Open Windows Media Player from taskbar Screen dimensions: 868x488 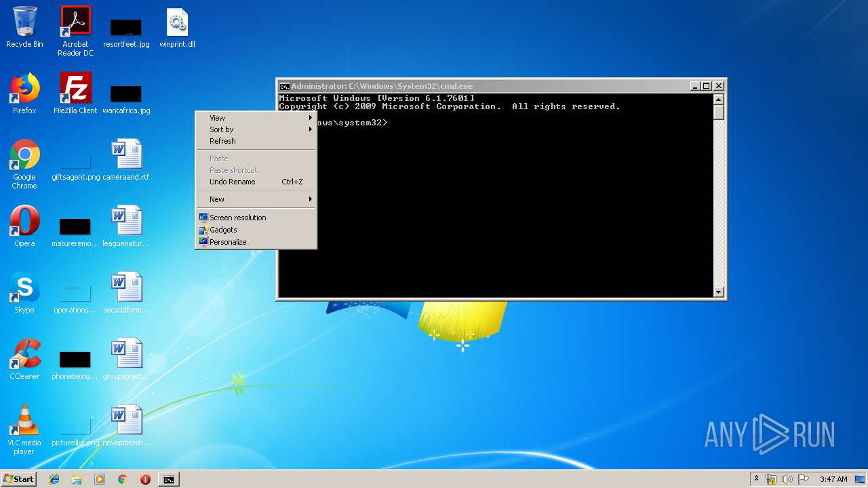coord(100,479)
